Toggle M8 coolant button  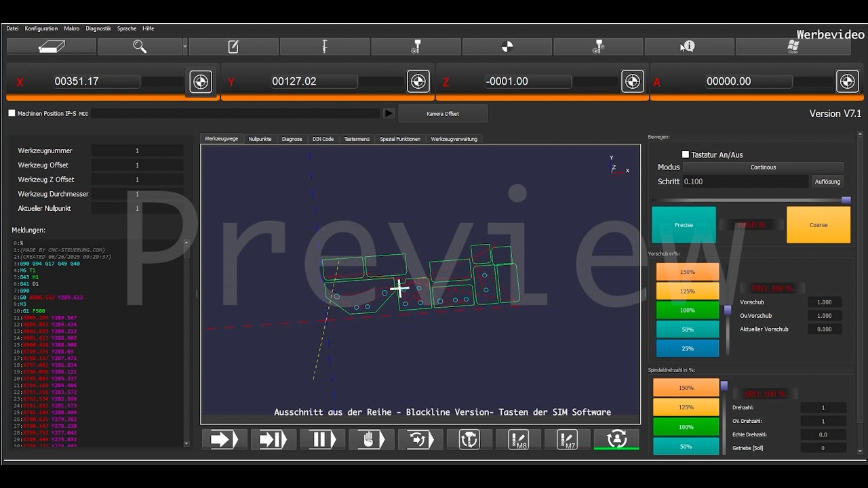pos(518,439)
